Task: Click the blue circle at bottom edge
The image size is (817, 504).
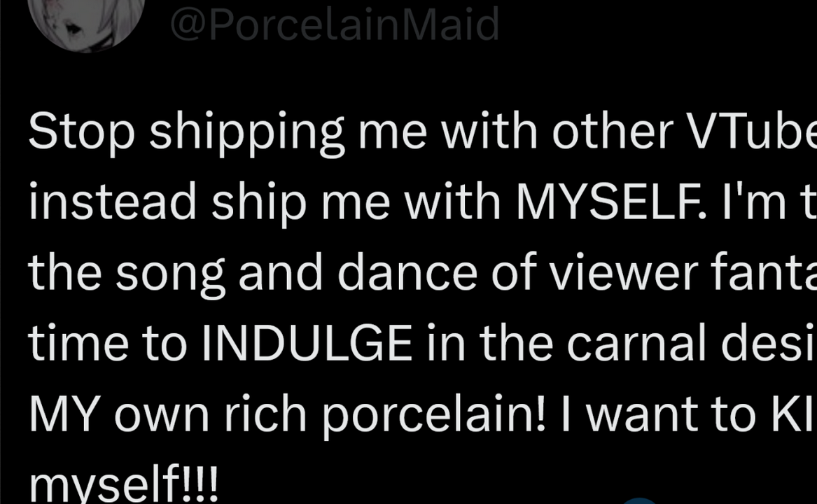Action: click(641, 500)
